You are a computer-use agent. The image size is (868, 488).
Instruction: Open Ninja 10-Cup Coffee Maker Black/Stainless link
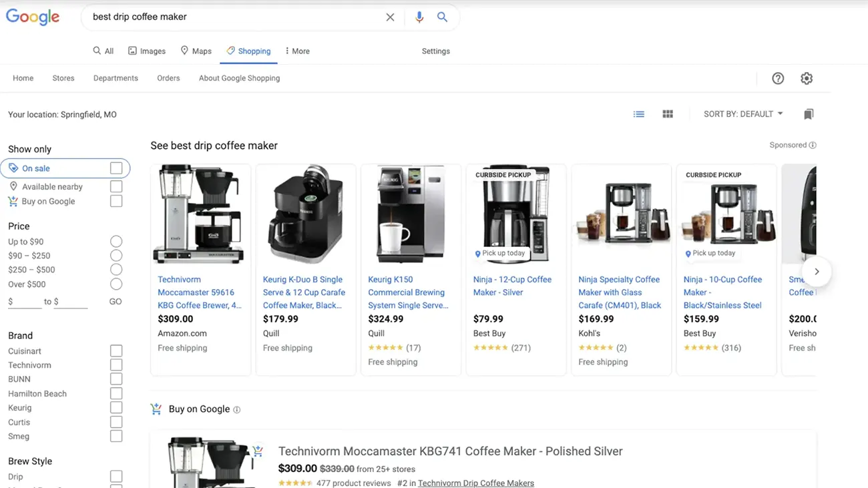point(723,292)
